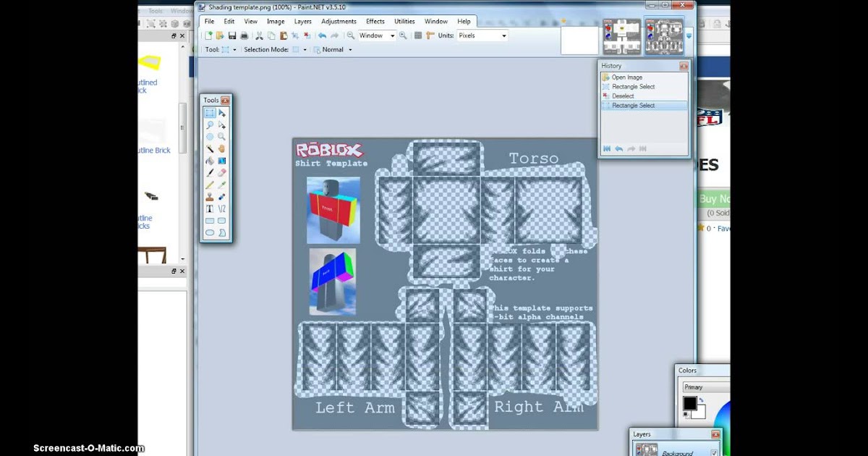
Task: Click the Undo arrow in main toolbar
Action: click(x=322, y=35)
